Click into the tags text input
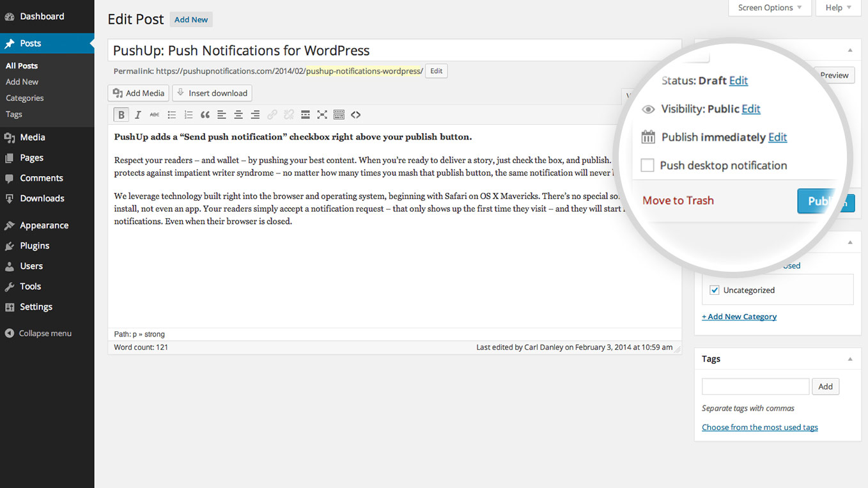868x488 pixels. (756, 386)
